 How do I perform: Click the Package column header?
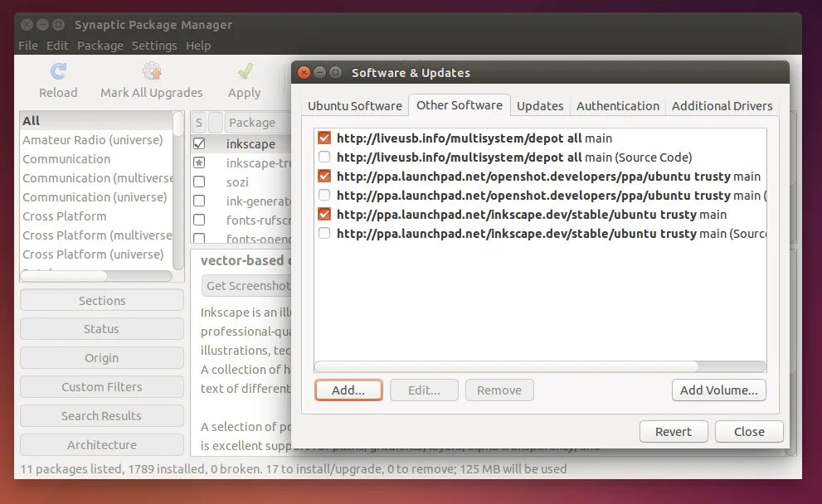coord(257,122)
